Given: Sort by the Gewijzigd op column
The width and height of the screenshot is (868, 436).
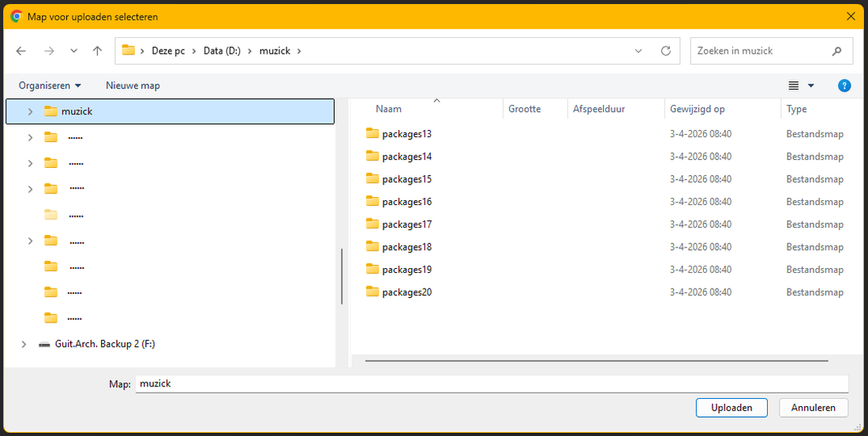Looking at the screenshot, I should (697, 109).
